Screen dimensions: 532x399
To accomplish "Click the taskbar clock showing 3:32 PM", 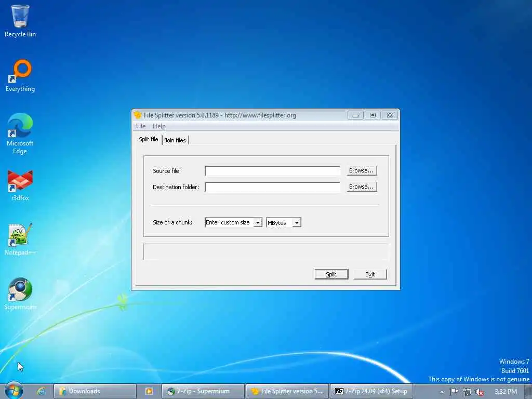I will coord(506,392).
